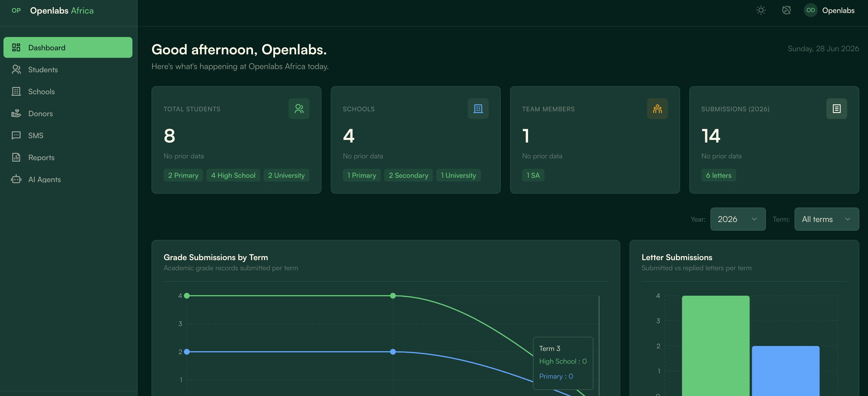Go to Students in sidebar
The height and width of the screenshot is (396, 868).
click(68, 69)
